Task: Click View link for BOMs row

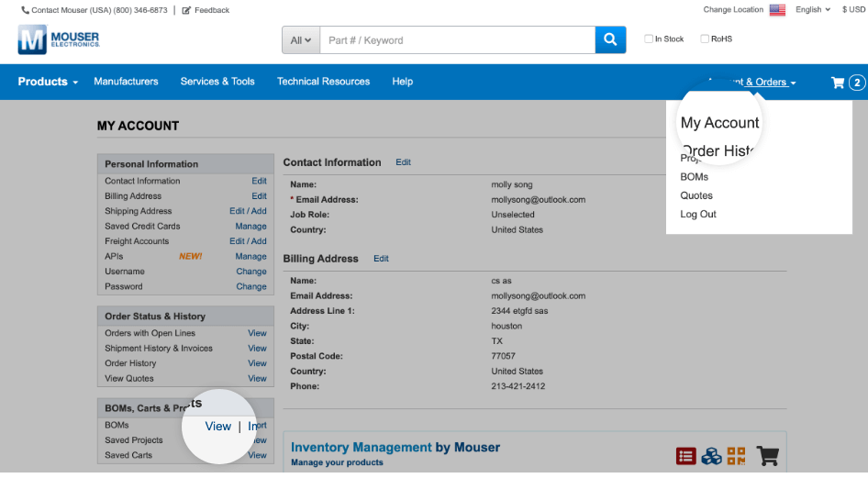Action: (x=218, y=426)
